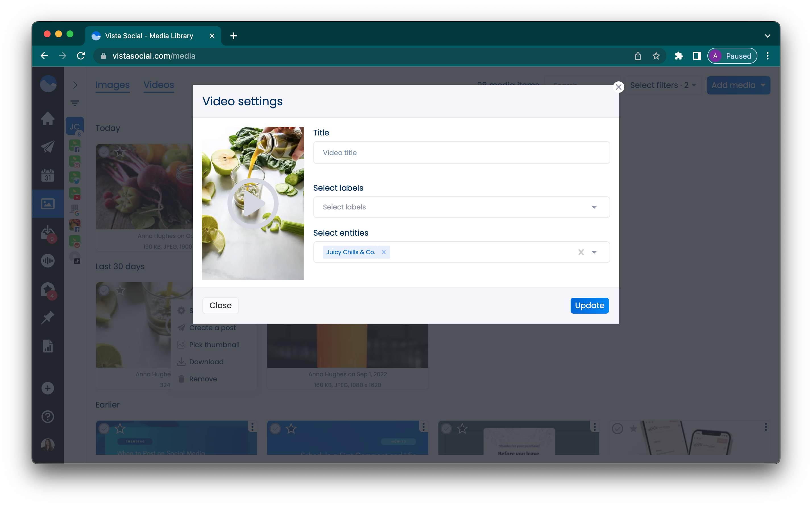Bookmark this page with star icon
Viewport: 812px width, 506px height.
click(656, 56)
